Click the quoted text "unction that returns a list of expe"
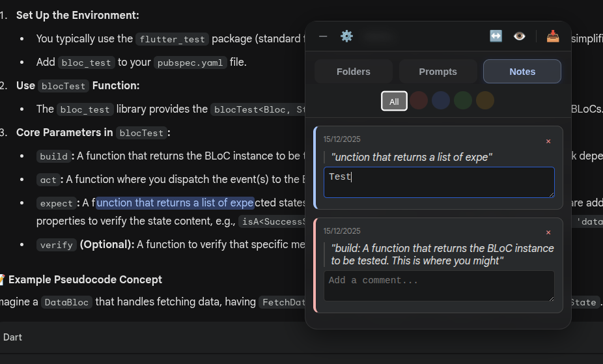This screenshot has height=364, width=603. pyautogui.click(x=412, y=157)
